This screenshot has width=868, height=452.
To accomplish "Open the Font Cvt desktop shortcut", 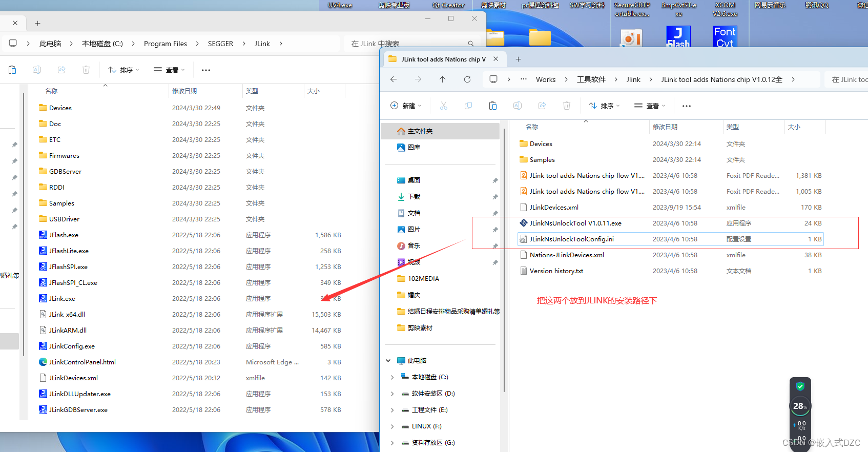I will click(725, 36).
